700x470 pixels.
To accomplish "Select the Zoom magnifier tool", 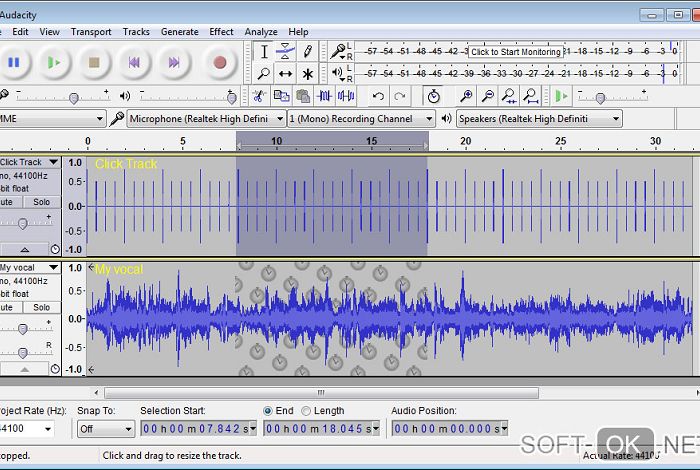I will pyautogui.click(x=264, y=73).
